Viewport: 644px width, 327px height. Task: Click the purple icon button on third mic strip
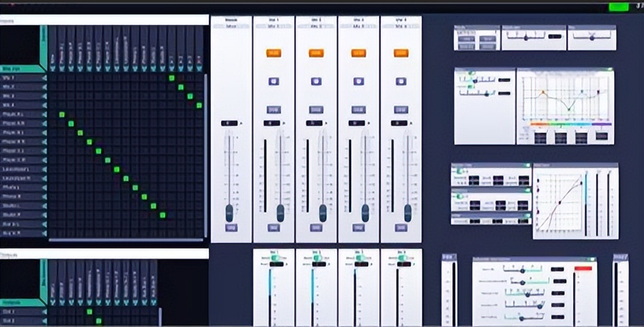click(358, 81)
